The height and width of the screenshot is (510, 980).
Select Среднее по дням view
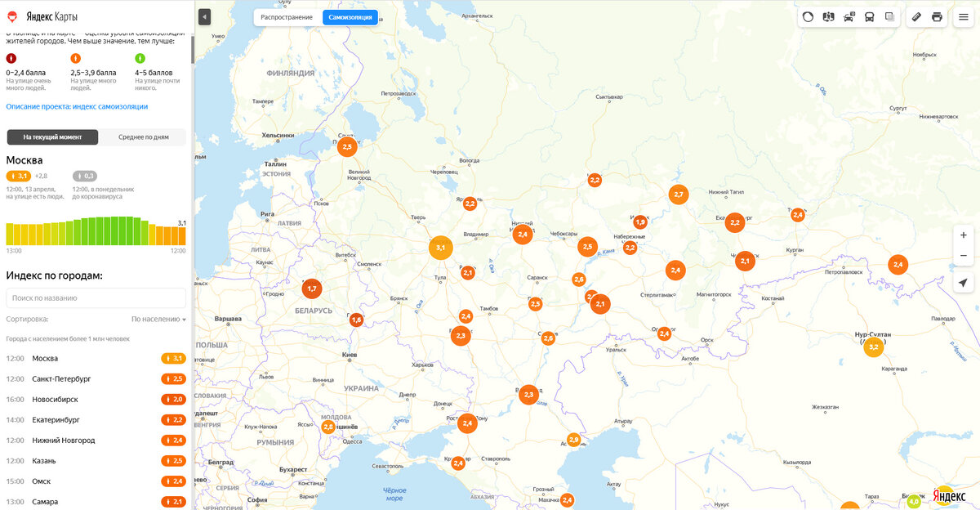143,136
